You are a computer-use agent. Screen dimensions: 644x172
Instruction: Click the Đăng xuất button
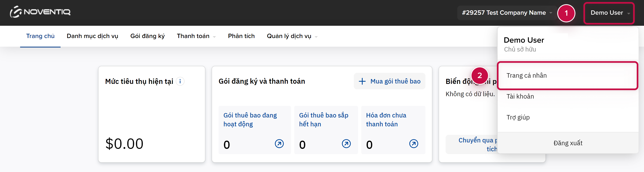pos(568,143)
